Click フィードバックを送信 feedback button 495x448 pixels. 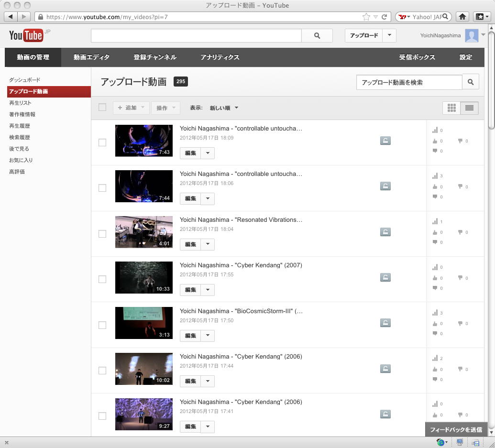point(456,429)
